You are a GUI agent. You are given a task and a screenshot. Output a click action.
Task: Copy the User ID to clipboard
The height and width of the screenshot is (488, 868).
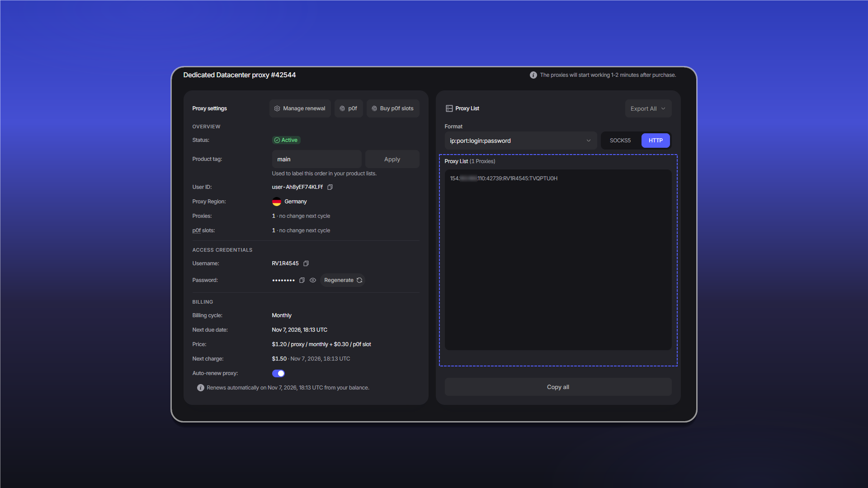click(x=330, y=187)
